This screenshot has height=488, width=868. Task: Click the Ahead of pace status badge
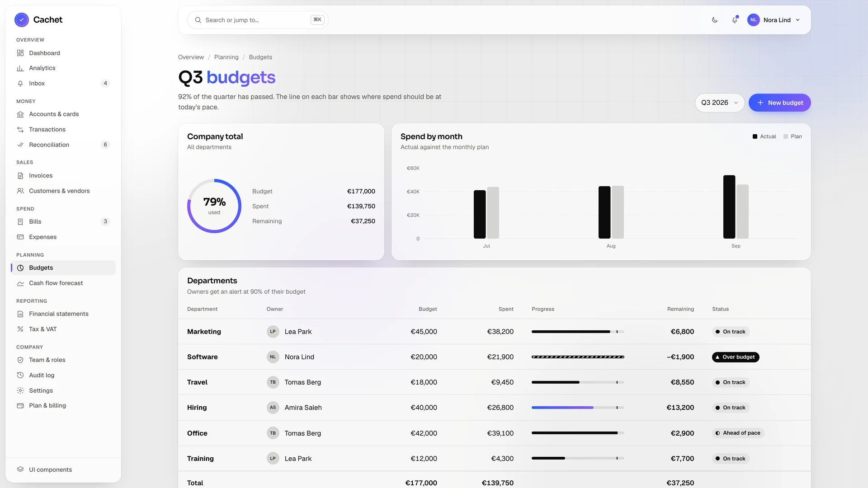[738, 433]
